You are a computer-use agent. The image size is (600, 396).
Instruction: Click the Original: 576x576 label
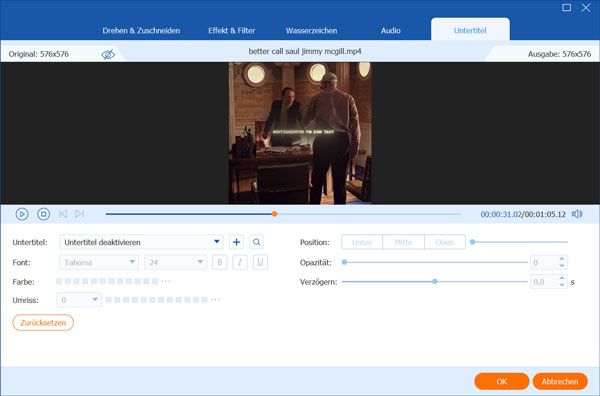(x=39, y=54)
